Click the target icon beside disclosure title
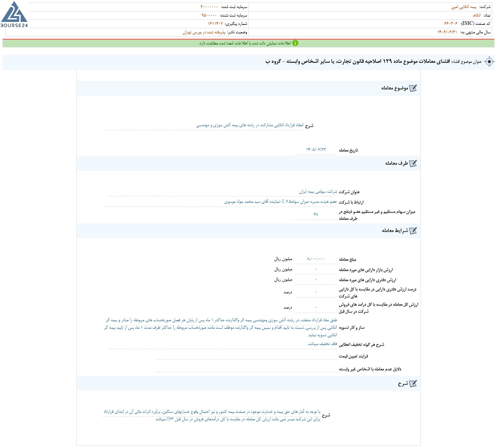497x448 pixels. [489, 62]
